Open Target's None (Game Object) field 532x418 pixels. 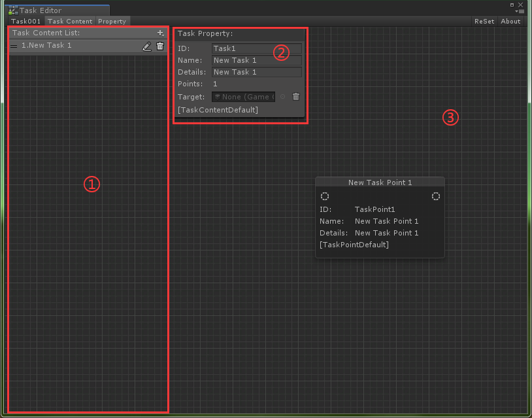pos(243,96)
